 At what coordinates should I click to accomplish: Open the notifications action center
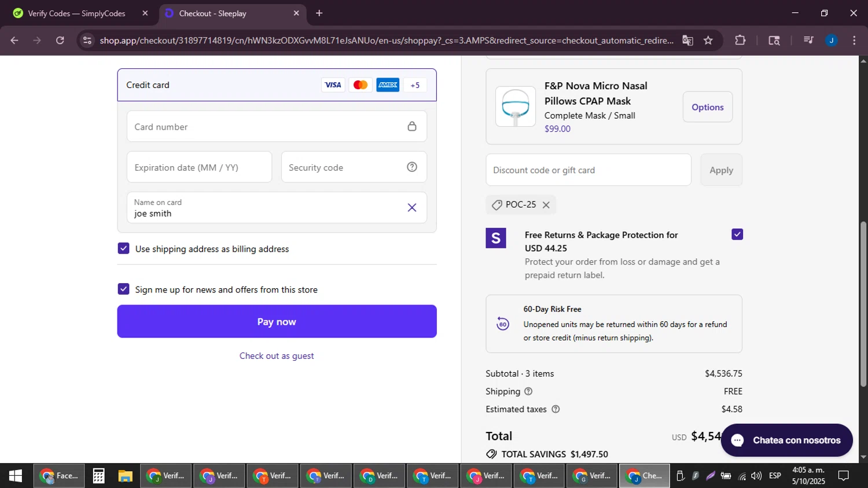click(x=844, y=476)
